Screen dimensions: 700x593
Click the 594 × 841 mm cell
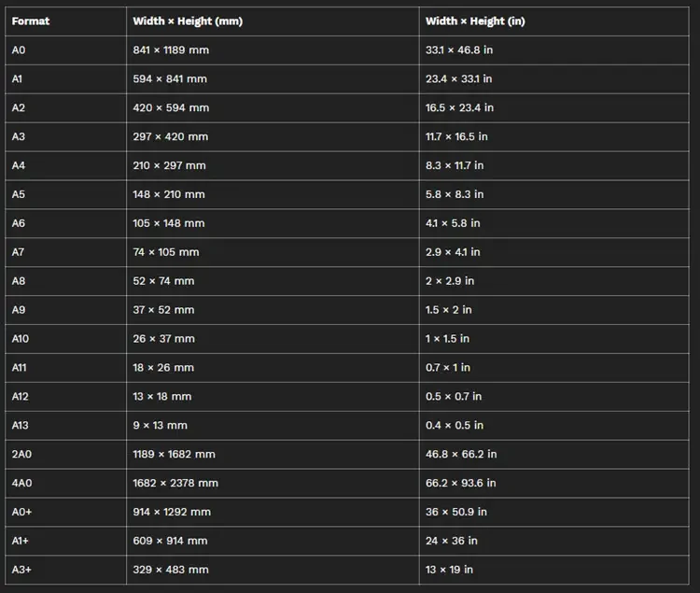170,79
